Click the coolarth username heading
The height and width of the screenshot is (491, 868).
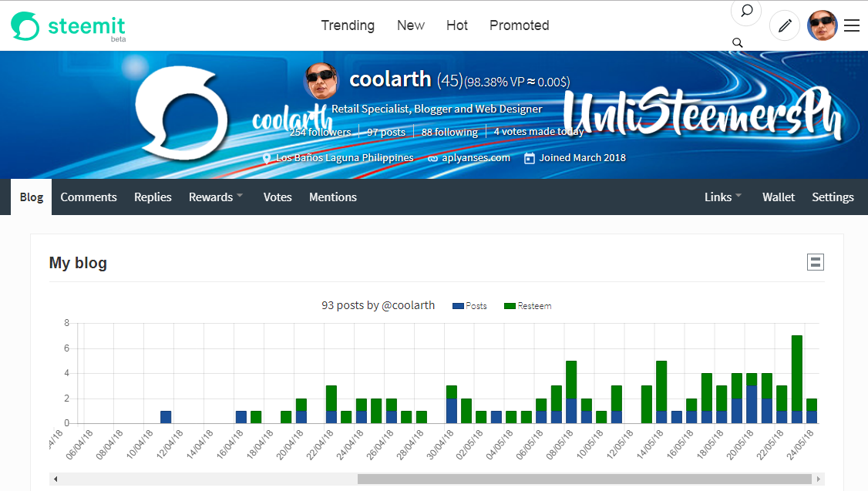390,79
